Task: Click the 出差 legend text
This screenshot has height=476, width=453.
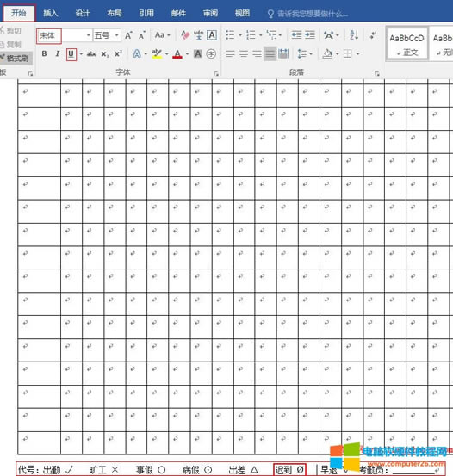Action: pyautogui.click(x=237, y=470)
